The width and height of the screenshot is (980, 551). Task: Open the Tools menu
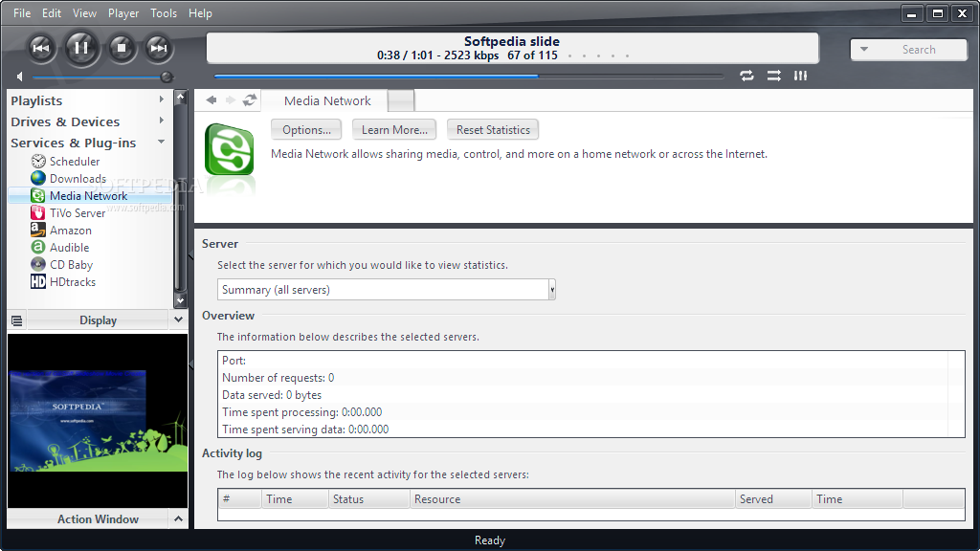point(164,13)
